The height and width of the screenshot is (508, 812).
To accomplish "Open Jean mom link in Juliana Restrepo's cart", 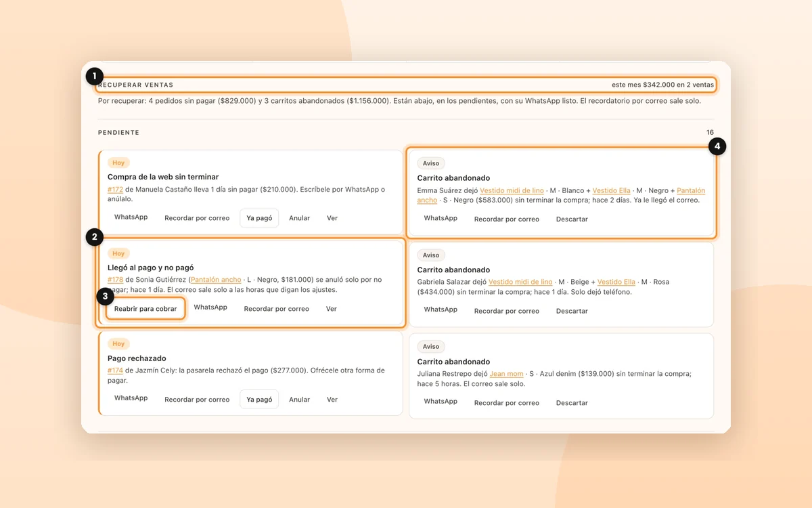I will click(506, 374).
